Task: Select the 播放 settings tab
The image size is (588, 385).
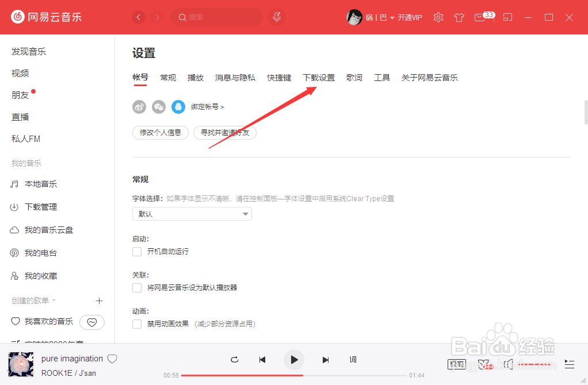Action: pos(196,78)
